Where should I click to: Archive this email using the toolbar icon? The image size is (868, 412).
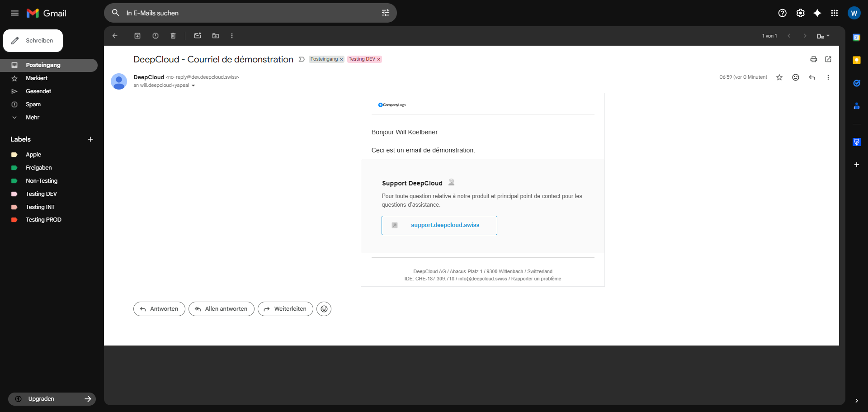point(137,36)
